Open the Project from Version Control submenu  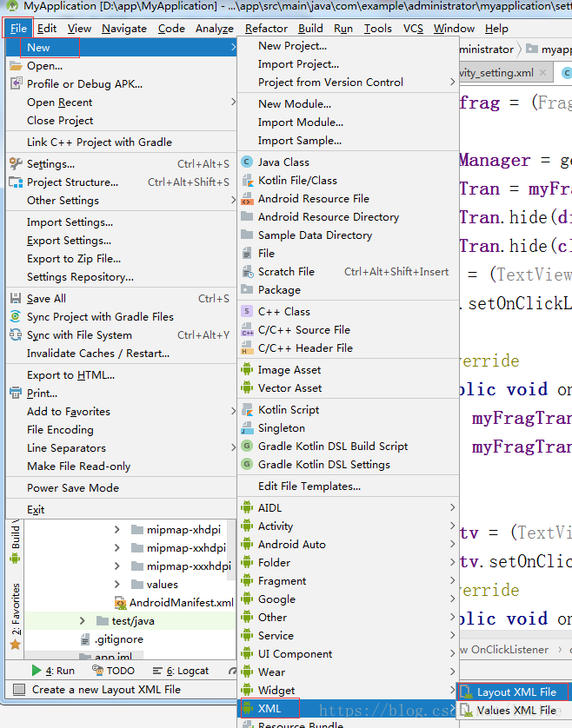348,83
